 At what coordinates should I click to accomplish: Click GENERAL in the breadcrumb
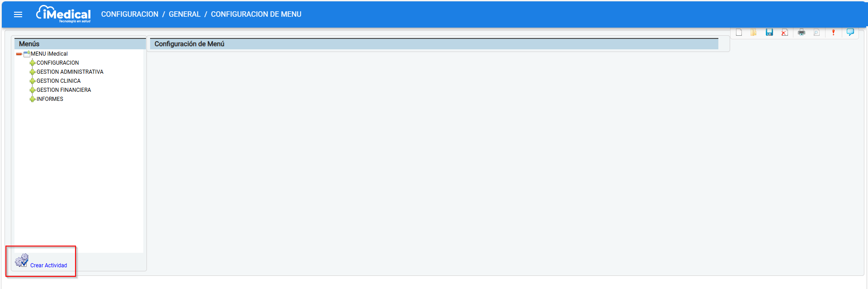pyautogui.click(x=184, y=14)
